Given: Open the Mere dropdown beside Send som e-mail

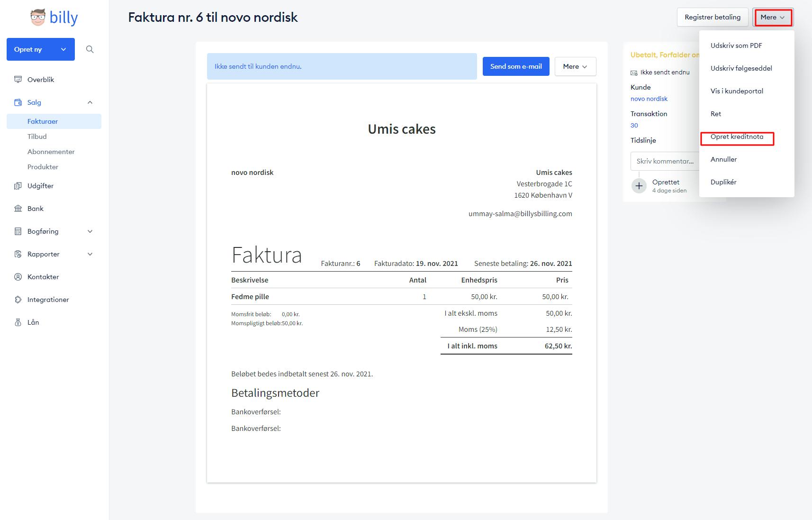Looking at the screenshot, I should [575, 66].
